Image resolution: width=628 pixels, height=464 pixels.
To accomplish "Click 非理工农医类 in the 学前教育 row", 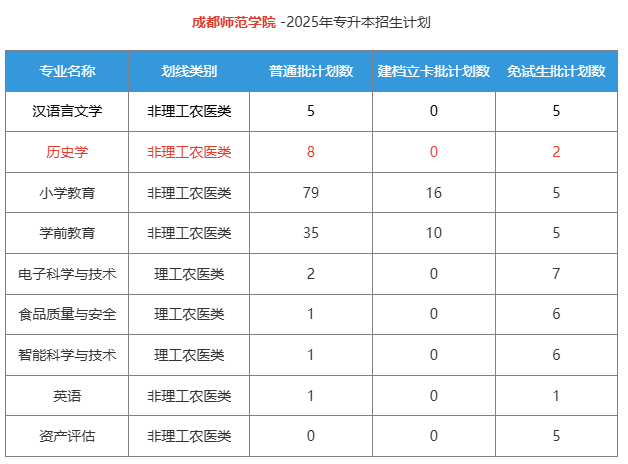I will (189, 233).
